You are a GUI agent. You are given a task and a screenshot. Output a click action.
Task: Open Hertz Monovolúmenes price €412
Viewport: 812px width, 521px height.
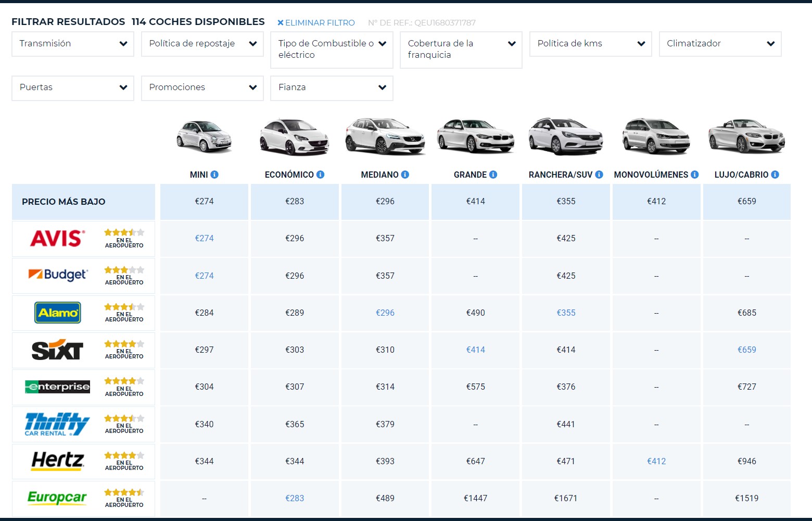(656, 461)
